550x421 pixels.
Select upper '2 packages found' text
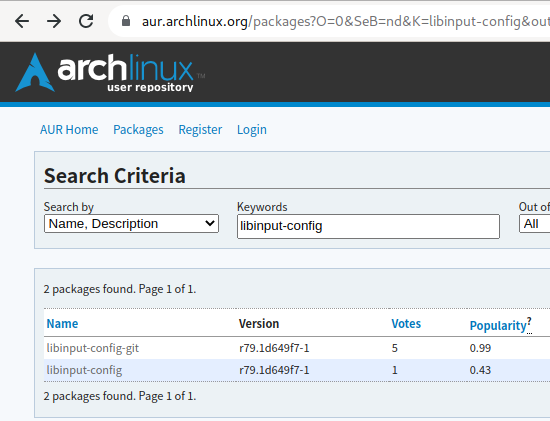(120, 289)
